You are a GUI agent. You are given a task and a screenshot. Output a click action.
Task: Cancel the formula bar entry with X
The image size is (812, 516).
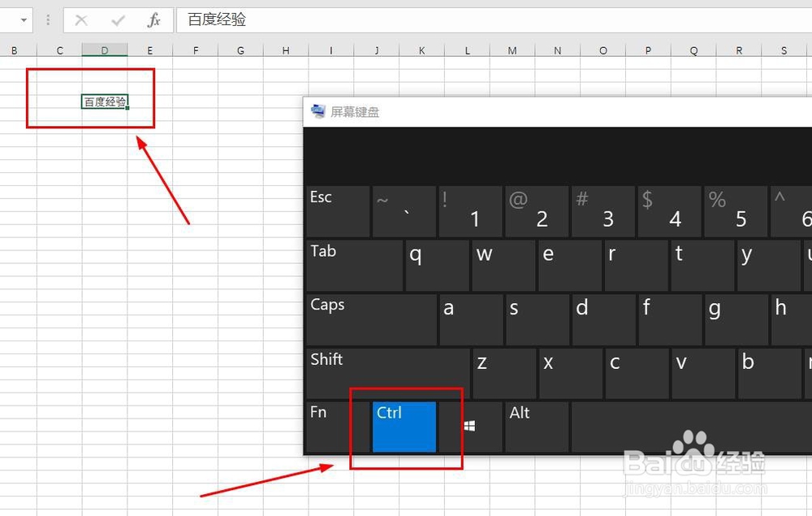81,20
